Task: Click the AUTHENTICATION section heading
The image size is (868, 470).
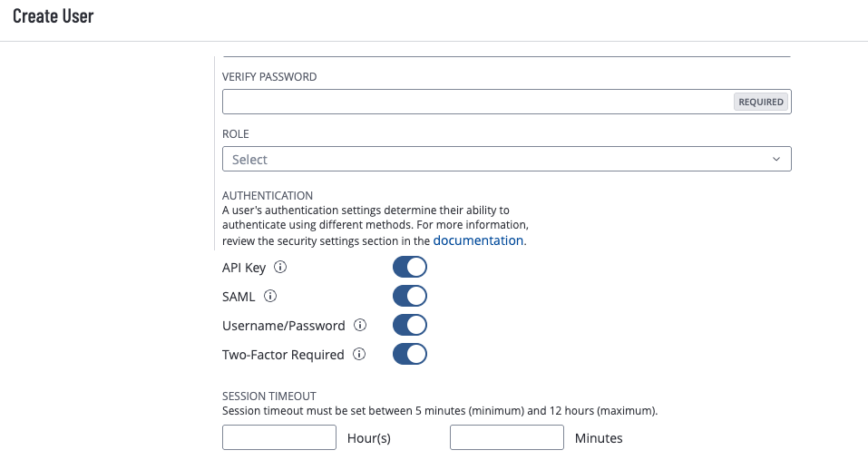Action: pos(268,195)
